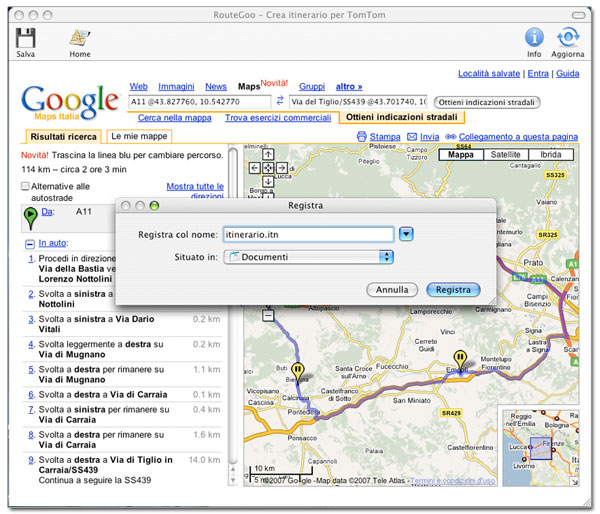Click the Info toolbar icon

[x=534, y=37]
